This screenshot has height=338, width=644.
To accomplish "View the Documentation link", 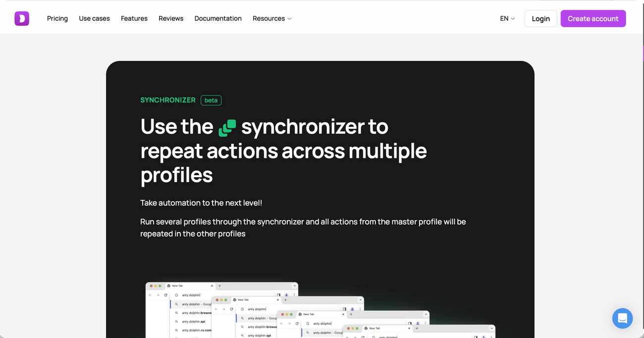I will pyautogui.click(x=218, y=18).
